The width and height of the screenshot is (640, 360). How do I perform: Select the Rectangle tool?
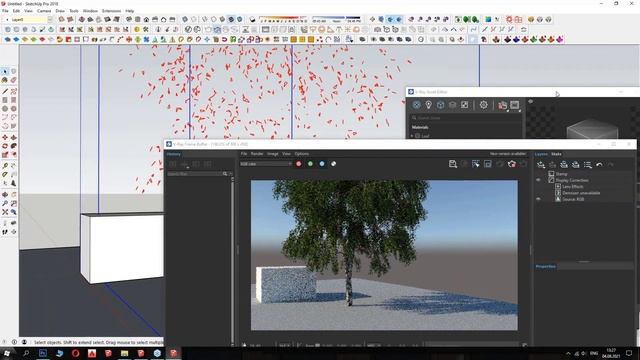(x=5, y=100)
